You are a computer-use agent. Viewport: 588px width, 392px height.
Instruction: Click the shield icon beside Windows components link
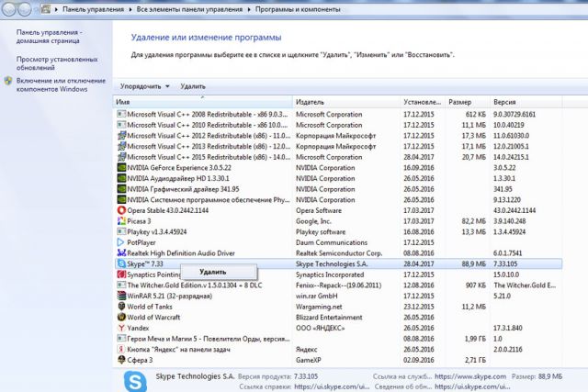[x=8, y=81]
